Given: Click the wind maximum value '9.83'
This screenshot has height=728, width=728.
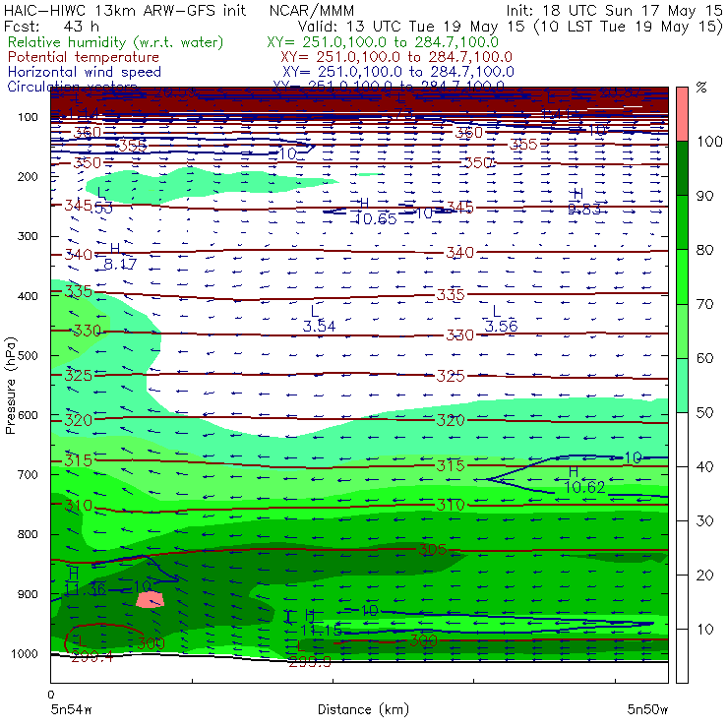Looking at the screenshot, I should [584, 210].
